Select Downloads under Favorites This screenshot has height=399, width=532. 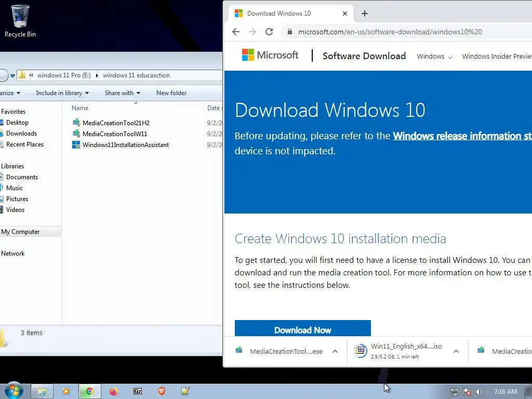pos(21,134)
